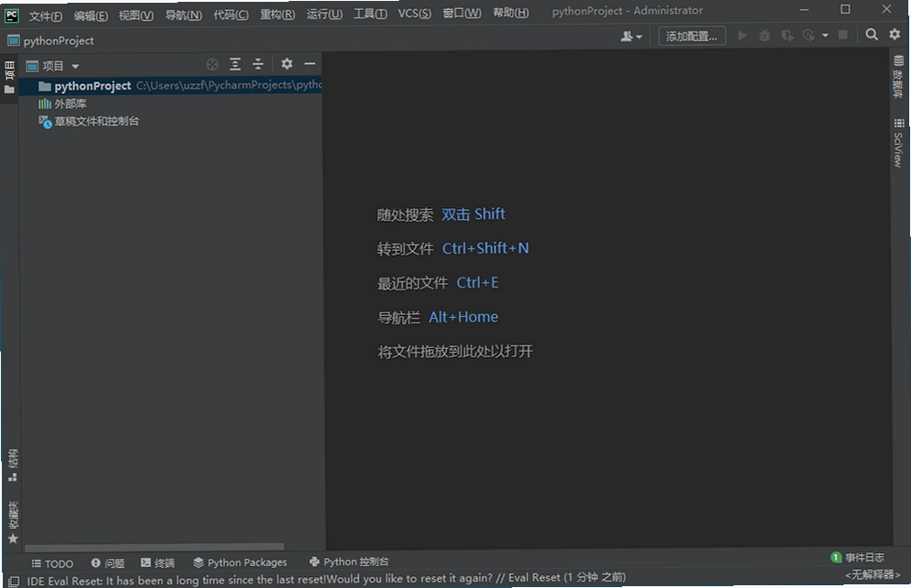Select 草稿文件和控制台 tree node
911x588 pixels.
coord(89,121)
